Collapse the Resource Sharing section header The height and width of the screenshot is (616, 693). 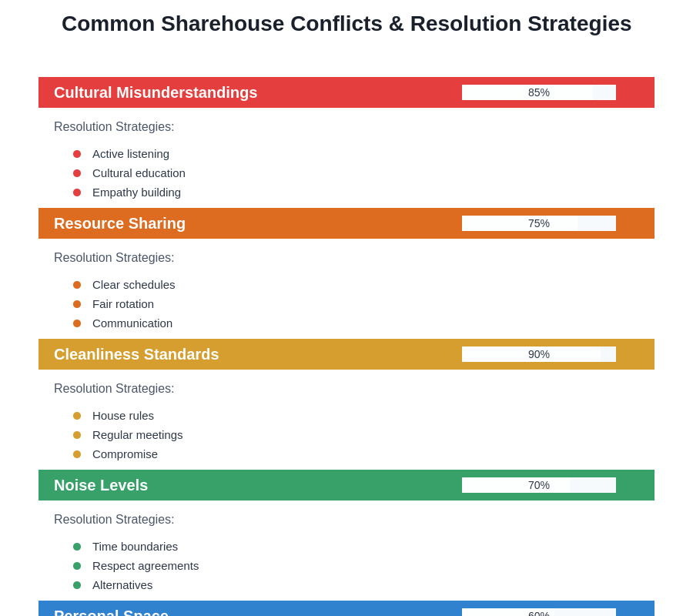(x=120, y=223)
